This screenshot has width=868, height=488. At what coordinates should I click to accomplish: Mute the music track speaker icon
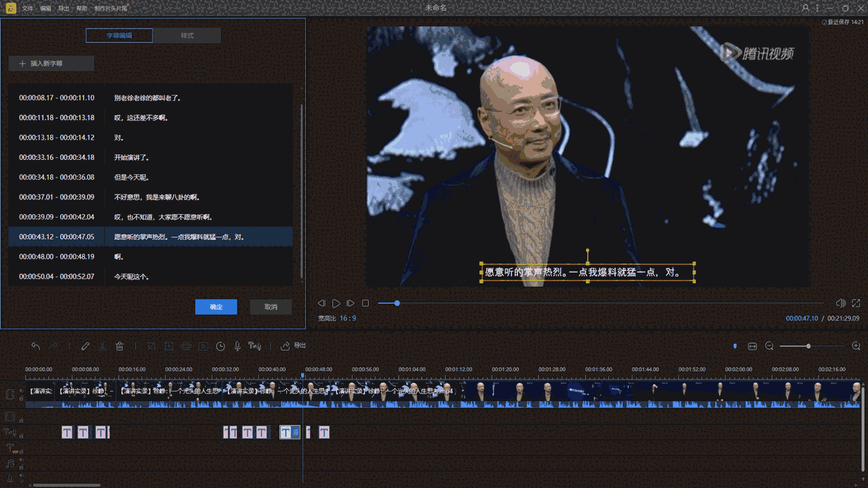22,459
